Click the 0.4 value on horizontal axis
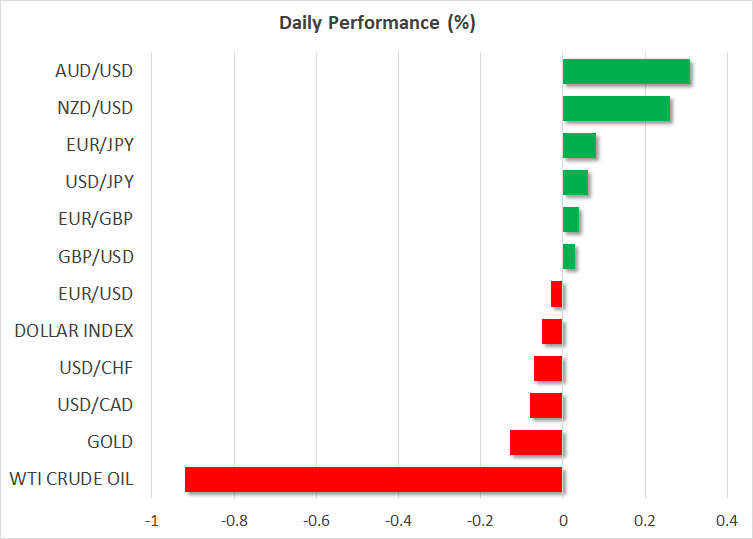 [x=727, y=520]
